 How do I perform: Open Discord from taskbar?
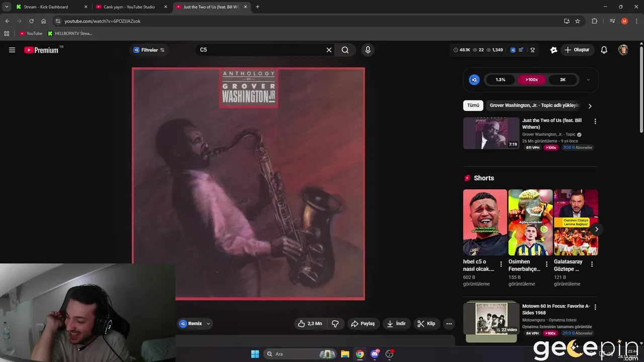[x=374, y=354]
